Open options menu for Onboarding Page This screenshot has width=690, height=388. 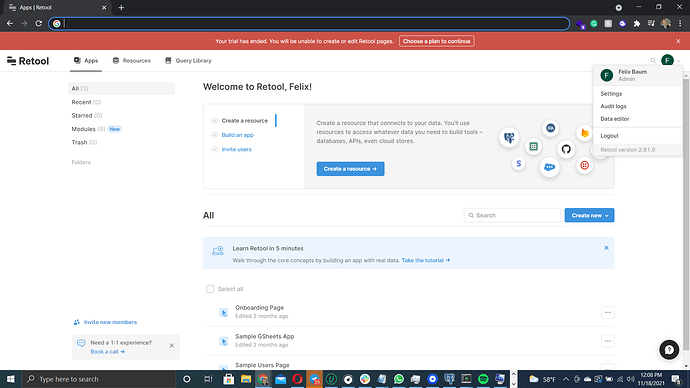(607, 312)
